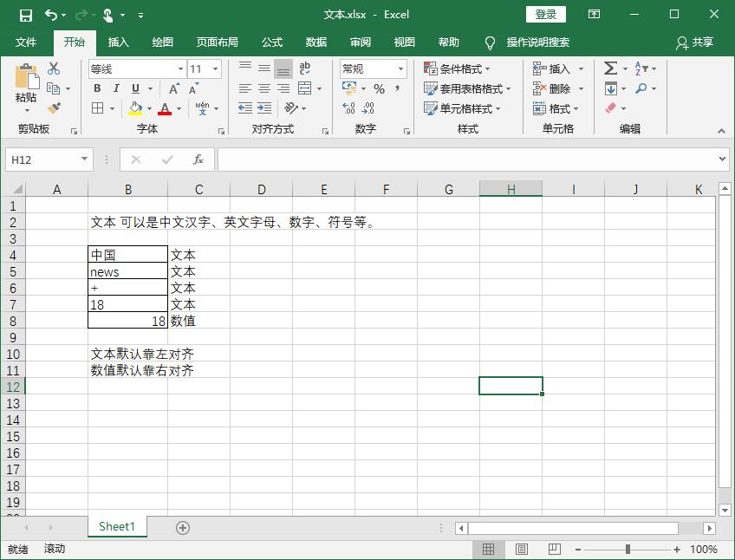735x560 pixels.
Task: Switch to Page Layout view in status bar
Action: pos(521,550)
